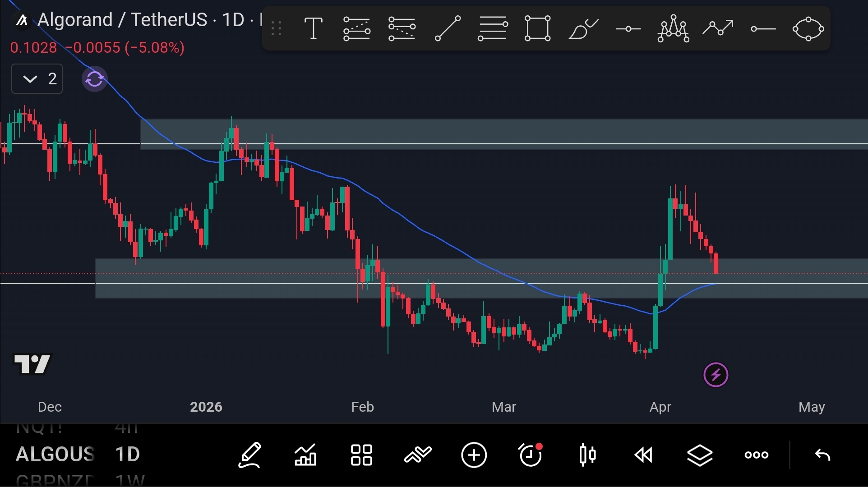Select the Text drawing tool
The height and width of the screenshot is (487, 868).
click(313, 29)
